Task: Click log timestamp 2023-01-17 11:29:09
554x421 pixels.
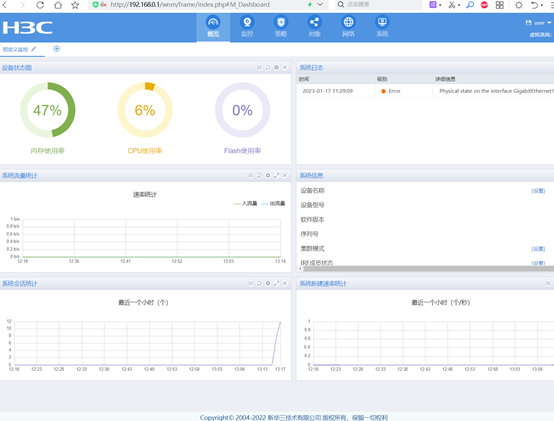Action: click(x=328, y=91)
